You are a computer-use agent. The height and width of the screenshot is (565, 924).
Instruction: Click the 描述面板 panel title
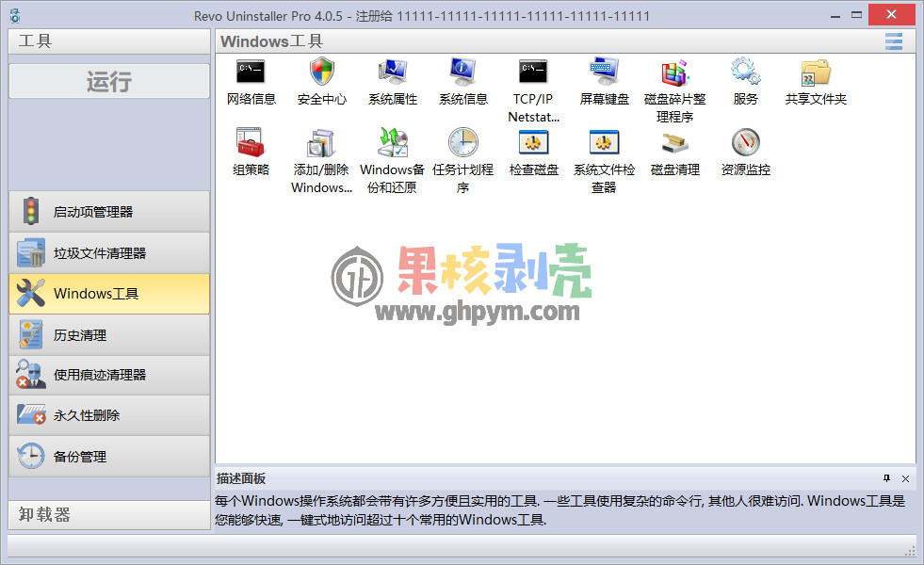241,478
